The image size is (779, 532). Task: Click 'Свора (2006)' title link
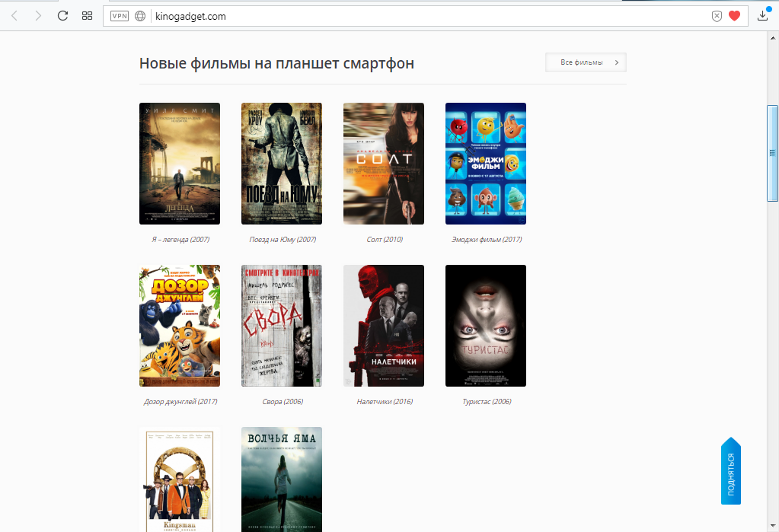pos(283,401)
